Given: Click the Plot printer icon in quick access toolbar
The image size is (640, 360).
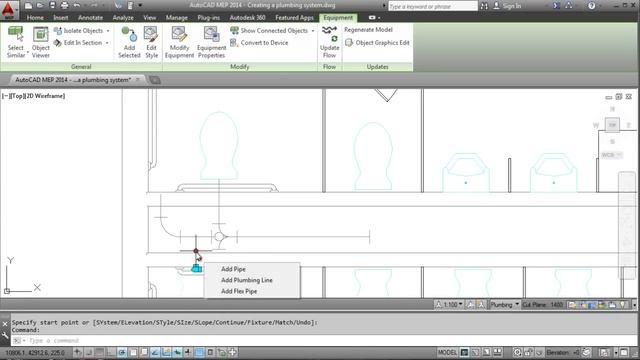Looking at the screenshot, I should [x=64, y=5].
